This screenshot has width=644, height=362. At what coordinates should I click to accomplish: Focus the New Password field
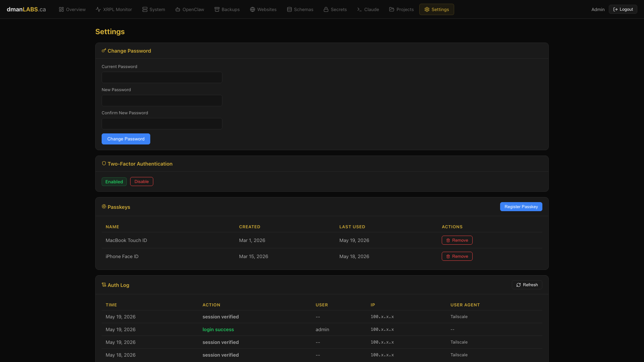pyautogui.click(x=162, y=101)
